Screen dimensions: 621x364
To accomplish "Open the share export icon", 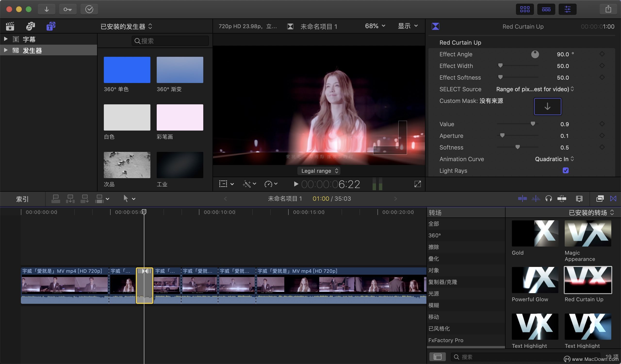I will 608,9.
